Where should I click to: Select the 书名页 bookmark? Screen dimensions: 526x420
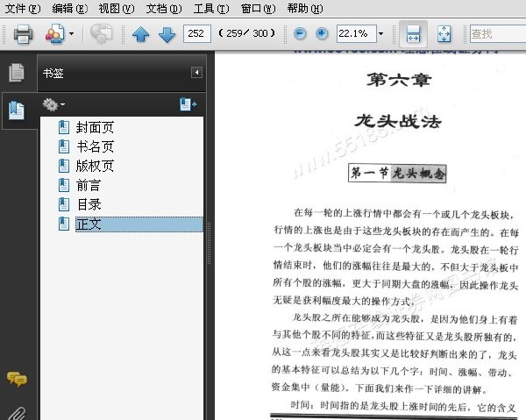(x=95, y=146)
